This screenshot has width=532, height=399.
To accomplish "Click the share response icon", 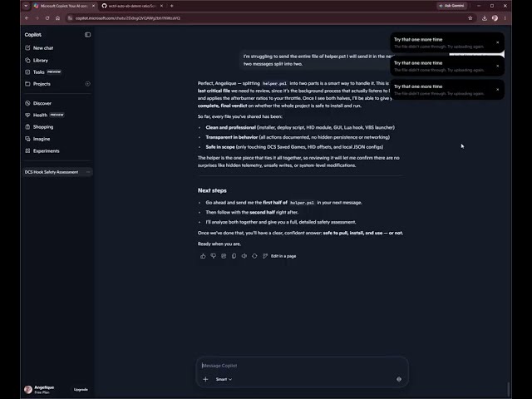I will coord(224,256).
